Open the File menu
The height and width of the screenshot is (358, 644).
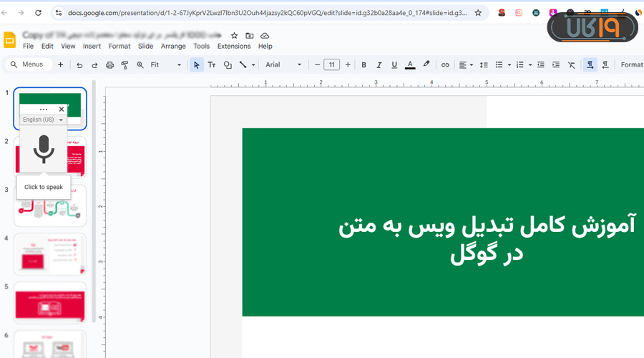click(x=29, y=46)
